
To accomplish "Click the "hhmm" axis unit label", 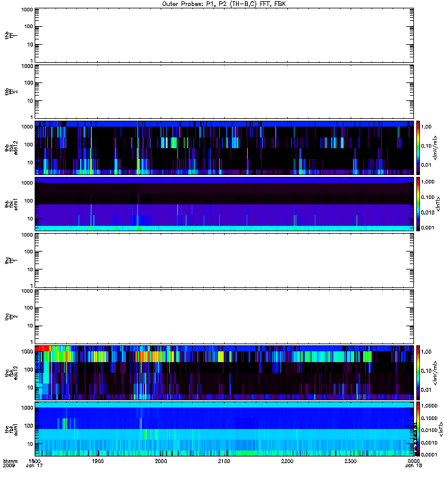I will (x=10, y=461).
